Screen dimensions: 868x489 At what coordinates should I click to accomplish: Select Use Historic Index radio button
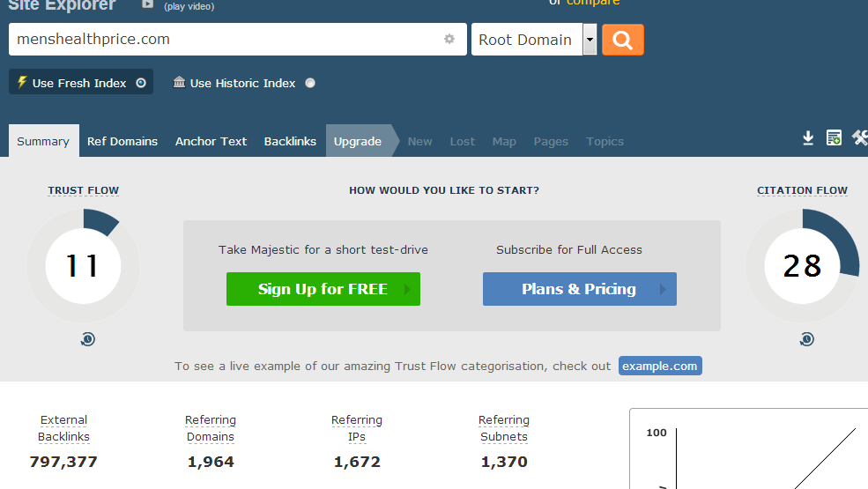[x=310, y=83]
